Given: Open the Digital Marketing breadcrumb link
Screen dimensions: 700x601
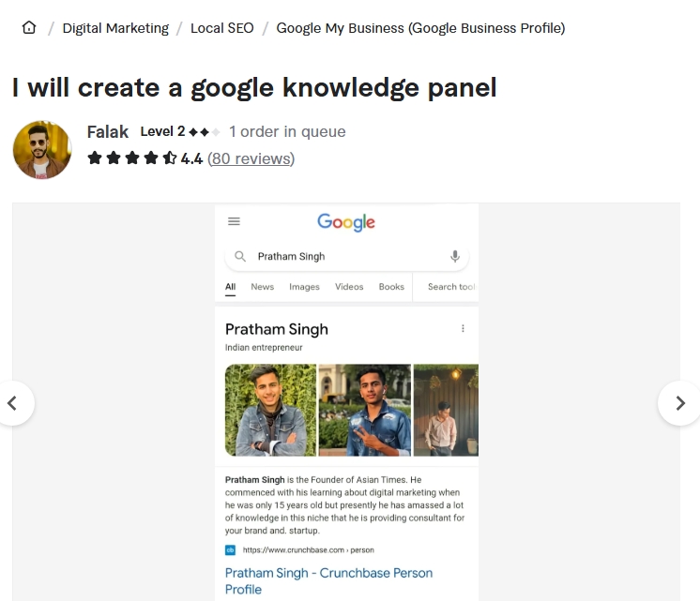Looking at the screenshot, I should pyautogui.click(x=115, y=28).
